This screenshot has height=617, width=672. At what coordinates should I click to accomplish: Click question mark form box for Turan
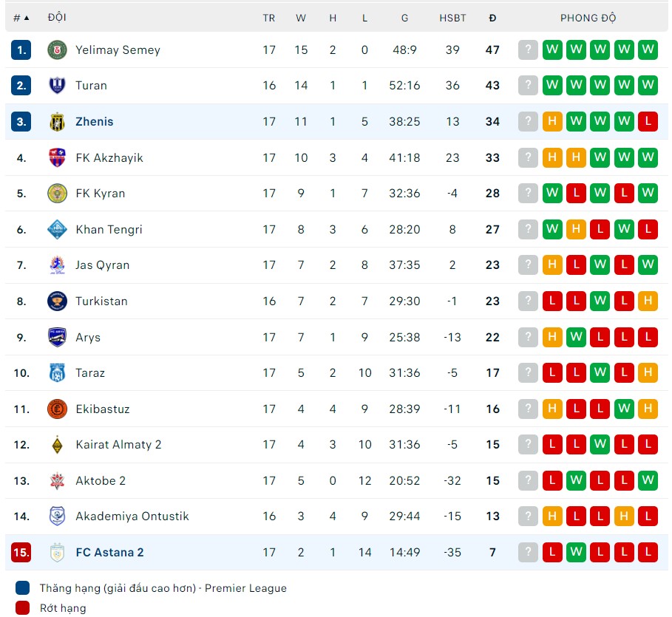tap(527, 86)
